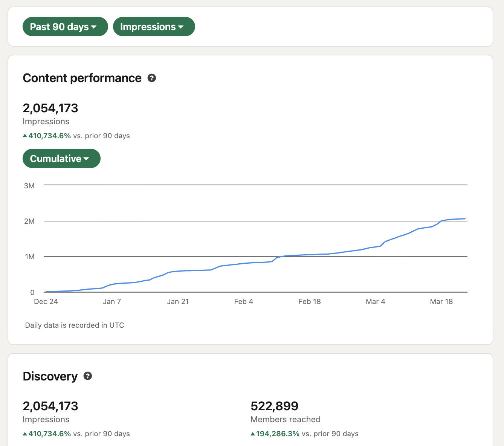
Task: Open the Impressions metric dropdown
Action: 154,26
